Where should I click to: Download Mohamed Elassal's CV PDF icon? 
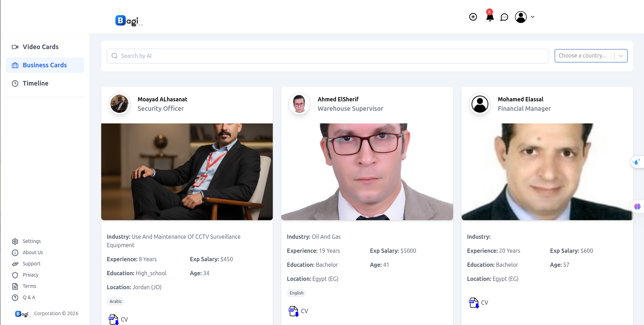[473, 303]
